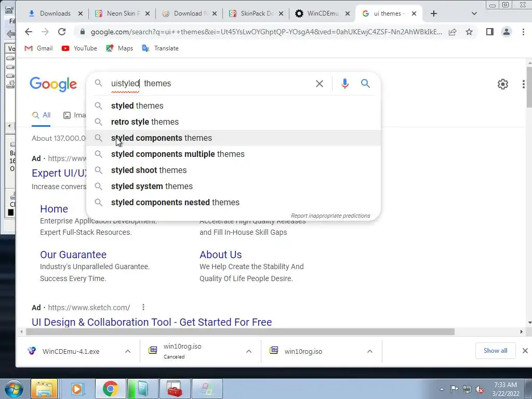Open Google quick settings gear
Image resolution: width=532 pixels, height=399 pixels.
click(503, 84)
